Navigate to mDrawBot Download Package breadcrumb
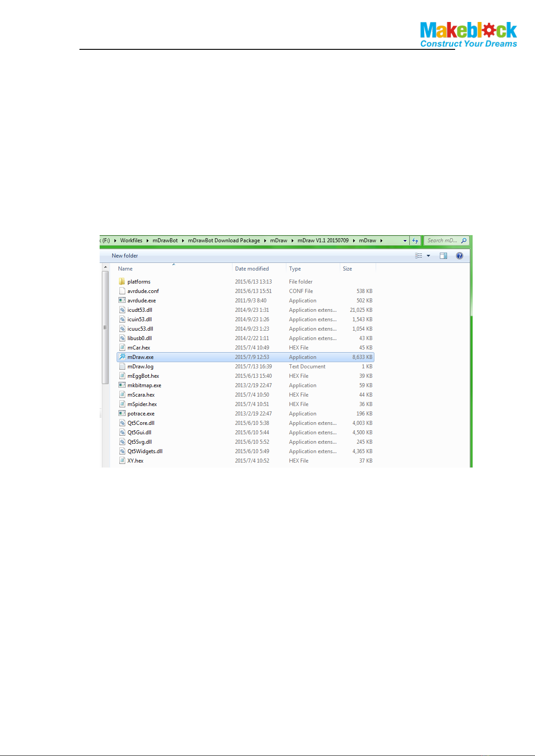 pos(224,240)
